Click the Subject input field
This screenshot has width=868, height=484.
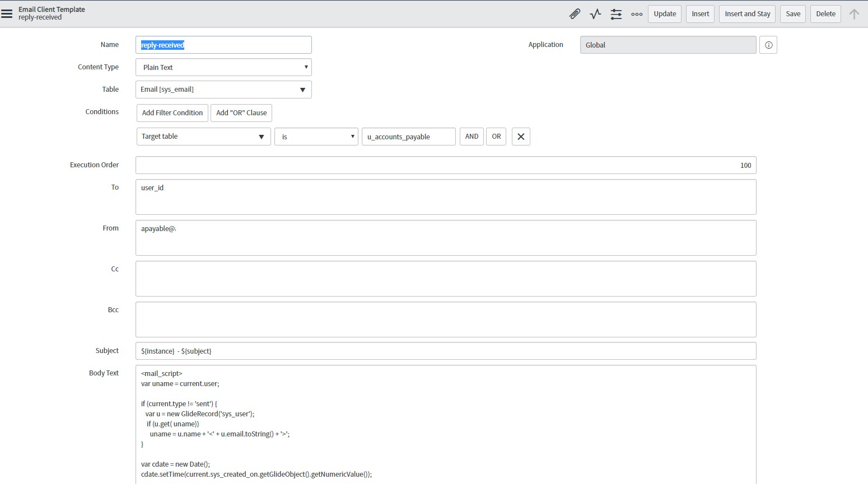[446, 351]
